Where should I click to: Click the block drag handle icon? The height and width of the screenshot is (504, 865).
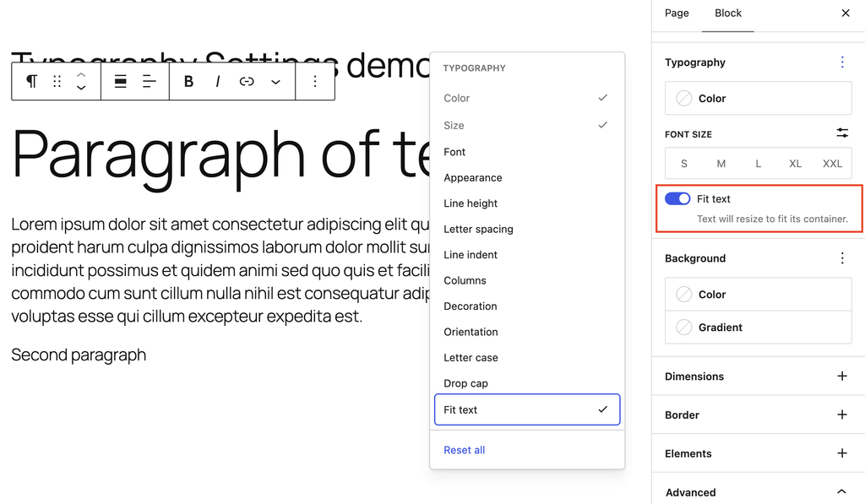[57, 82]
